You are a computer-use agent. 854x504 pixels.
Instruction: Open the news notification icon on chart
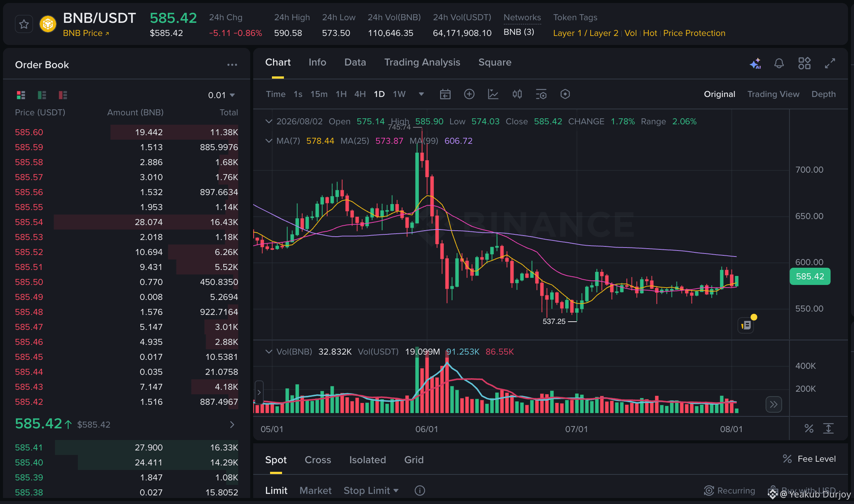[x=746, y=325]
